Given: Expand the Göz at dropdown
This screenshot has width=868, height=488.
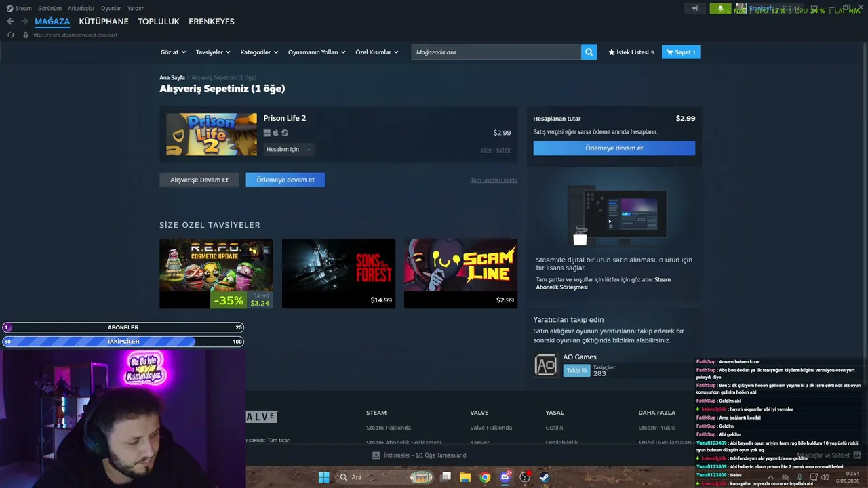Looking at the screenshot, I should point(173,52).
